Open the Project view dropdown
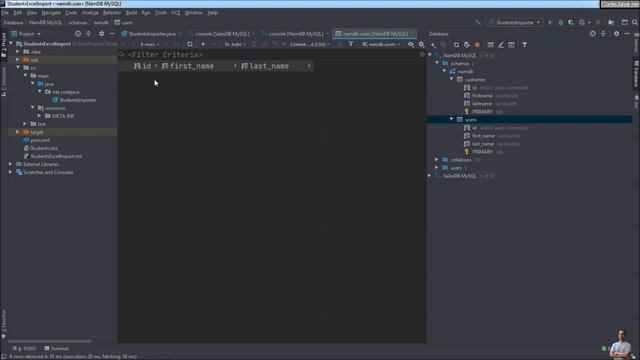The image size is (640, 360). pos(26,34)
